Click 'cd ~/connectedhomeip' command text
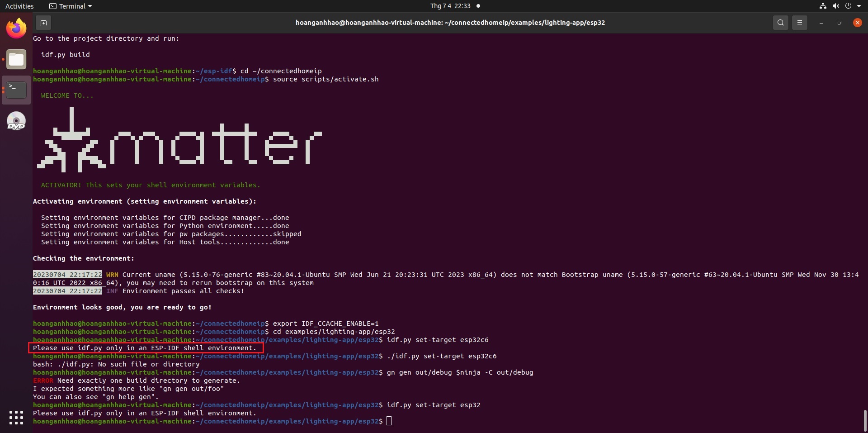The width and height of the screenshot is (868, 433). (281, 71)
